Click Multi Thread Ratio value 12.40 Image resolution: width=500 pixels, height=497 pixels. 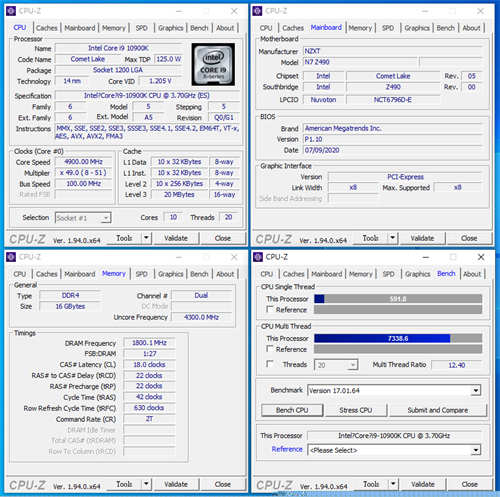pyautogui.click(x=456, y=365)
